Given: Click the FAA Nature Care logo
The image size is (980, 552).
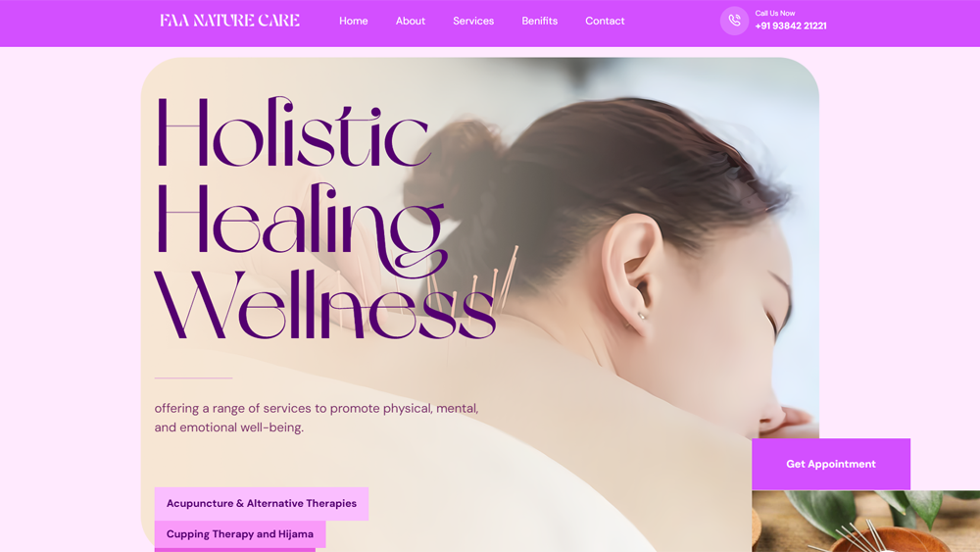Looking at the screenshot, I should point(229,21).
